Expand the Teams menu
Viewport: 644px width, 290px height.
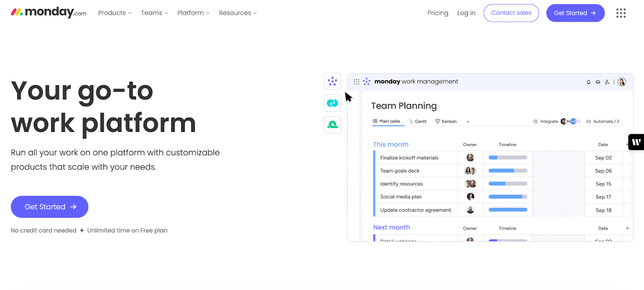(155, 13)
